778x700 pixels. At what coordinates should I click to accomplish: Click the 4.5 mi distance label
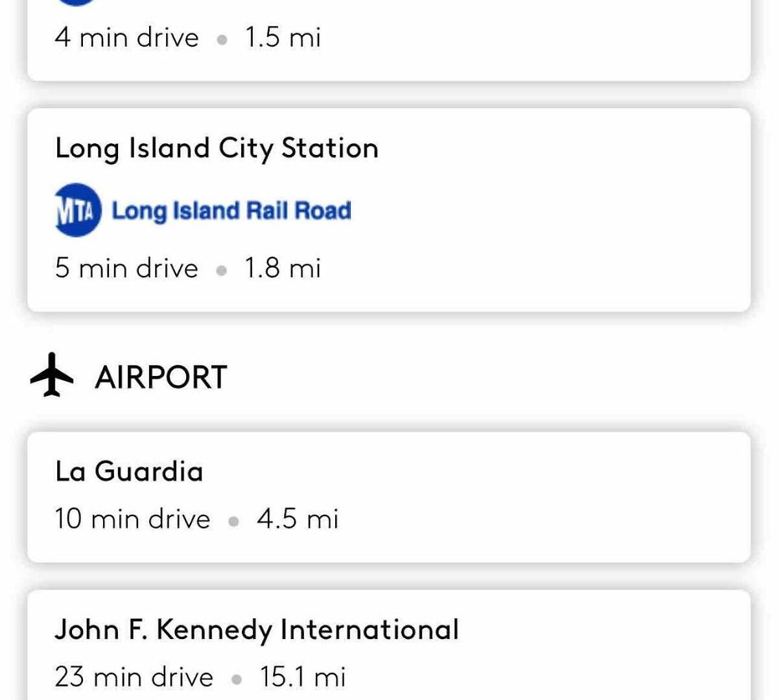coord(298,519)
